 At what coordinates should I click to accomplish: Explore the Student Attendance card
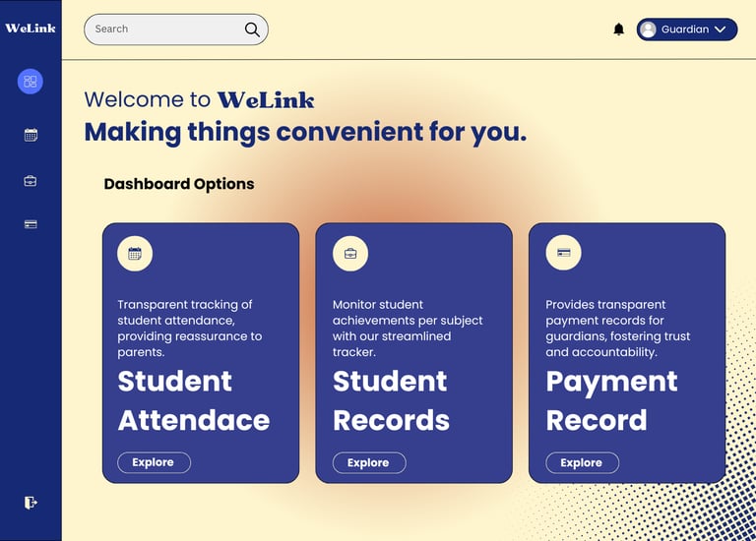(x=154, y=462)
